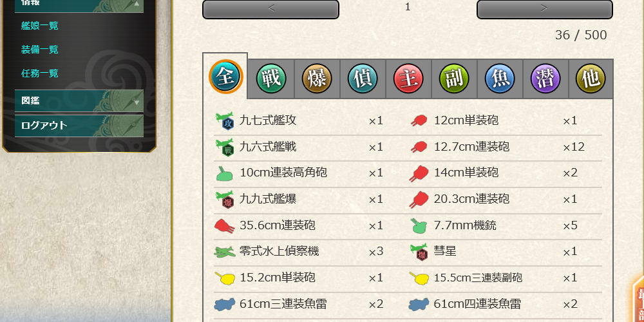
Task: Go to the previous page with < button
Action: point(270,9)
